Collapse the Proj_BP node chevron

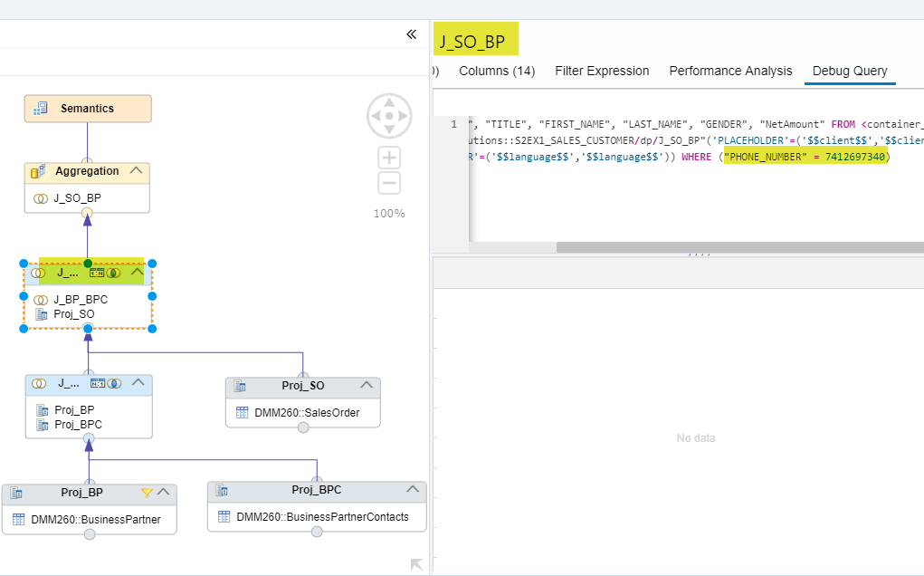(x=163, y=492)
